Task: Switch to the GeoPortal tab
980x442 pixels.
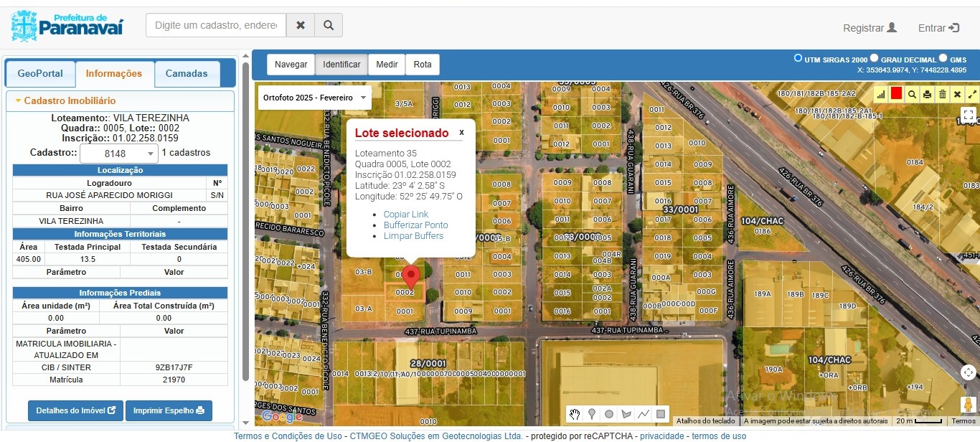Action: click(40, 73)
